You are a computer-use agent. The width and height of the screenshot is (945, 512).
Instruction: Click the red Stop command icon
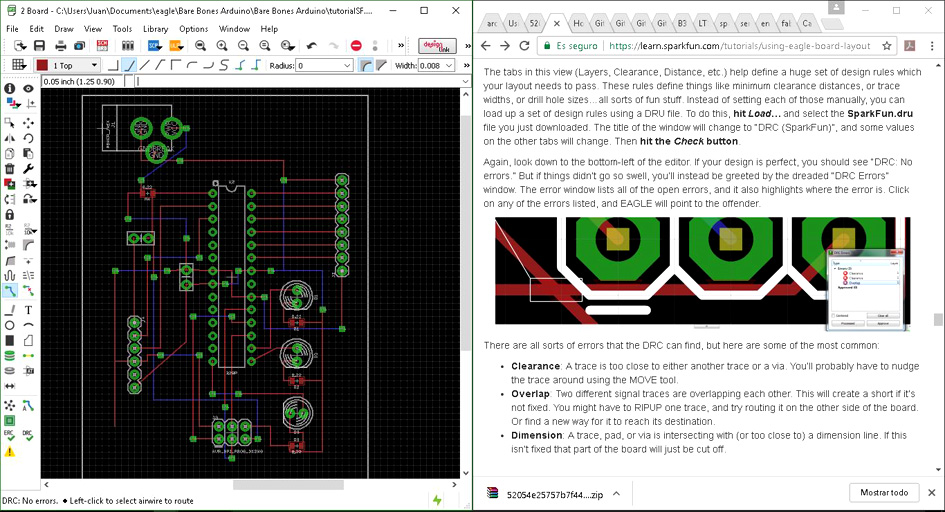pos(356,46)
